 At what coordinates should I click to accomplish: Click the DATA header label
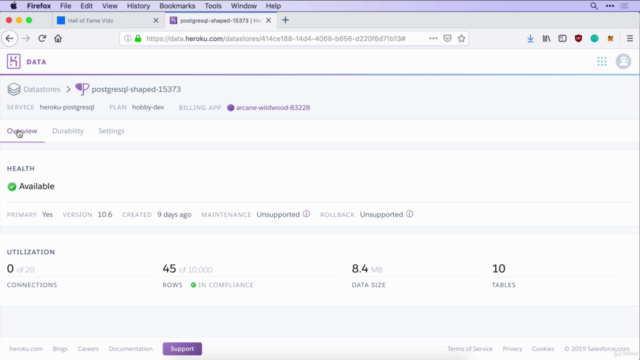click(x=36, y=62)
